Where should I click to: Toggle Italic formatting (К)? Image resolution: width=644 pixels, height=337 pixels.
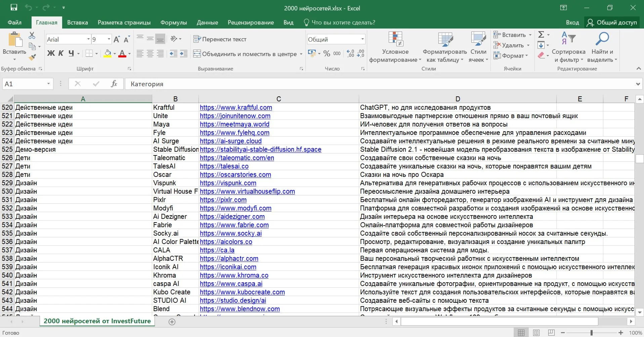pos(61,53)
